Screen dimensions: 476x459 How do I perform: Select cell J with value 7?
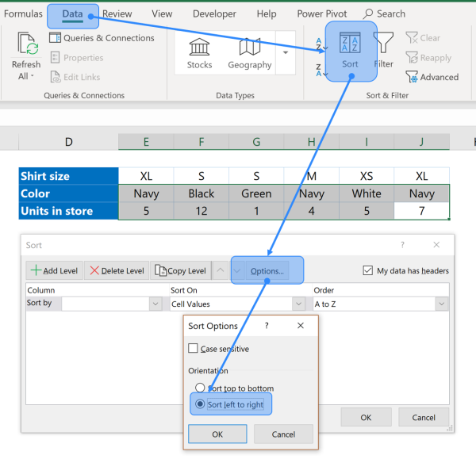[x=421, y=211]
